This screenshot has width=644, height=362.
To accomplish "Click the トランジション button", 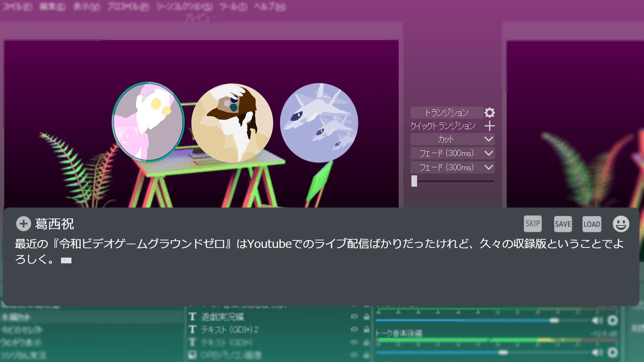I will (x=447, y=113).
